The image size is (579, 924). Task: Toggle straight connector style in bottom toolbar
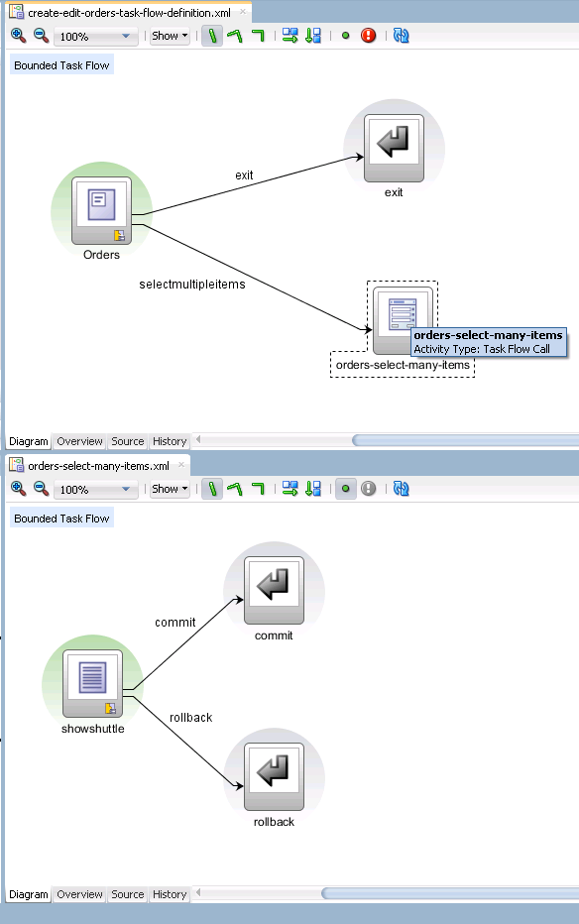click(x=212, y=489)
